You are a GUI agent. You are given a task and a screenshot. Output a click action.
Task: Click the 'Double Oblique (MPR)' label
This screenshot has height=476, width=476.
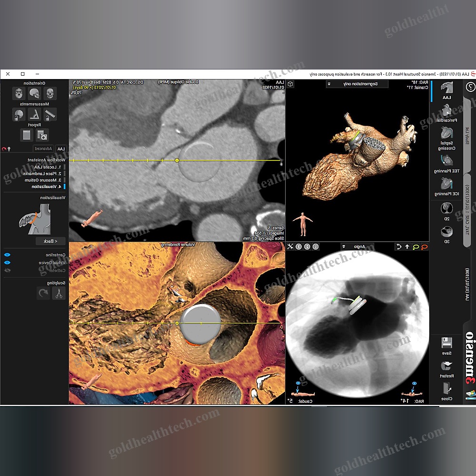pyautogui.click(x=178, y=82)
